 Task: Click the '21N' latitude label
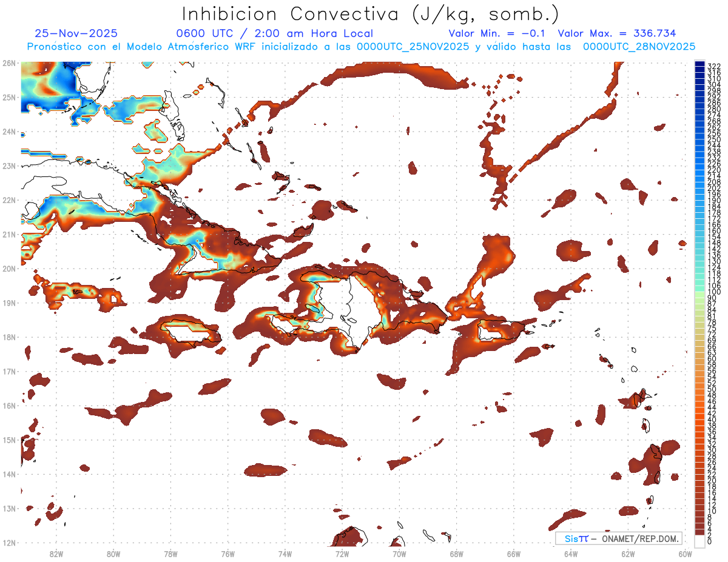(9, 234)
